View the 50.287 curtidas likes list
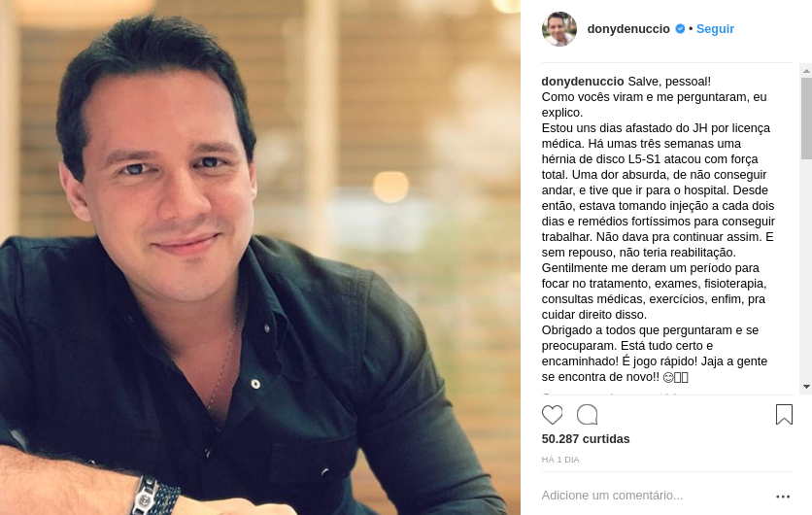This screenshot has width=812, height=515. pos(586,439)
